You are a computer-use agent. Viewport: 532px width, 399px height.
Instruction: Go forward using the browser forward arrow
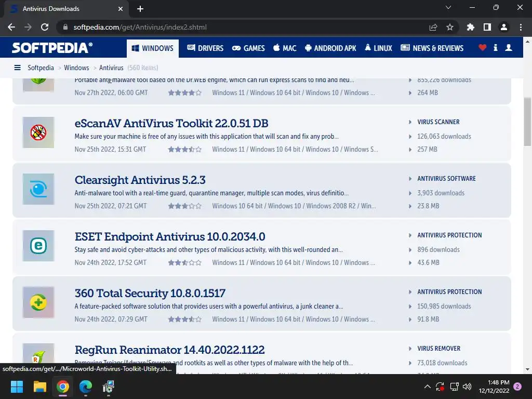click(x=28, y=27)
